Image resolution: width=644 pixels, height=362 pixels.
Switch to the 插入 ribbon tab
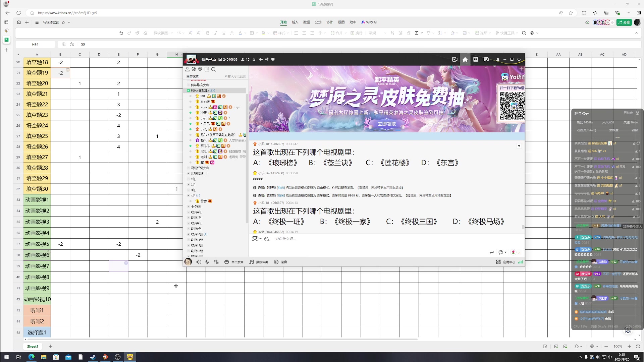coord(295,22)
